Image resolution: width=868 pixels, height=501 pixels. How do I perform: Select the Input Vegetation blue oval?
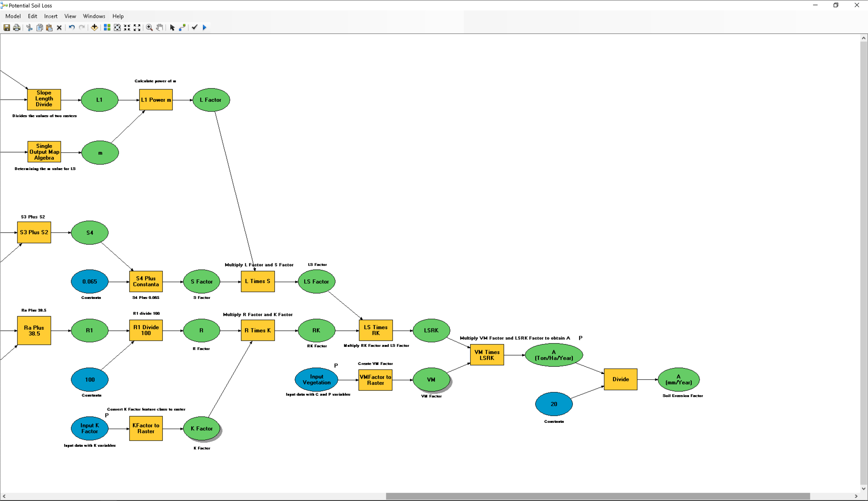[x=316, y=379]
